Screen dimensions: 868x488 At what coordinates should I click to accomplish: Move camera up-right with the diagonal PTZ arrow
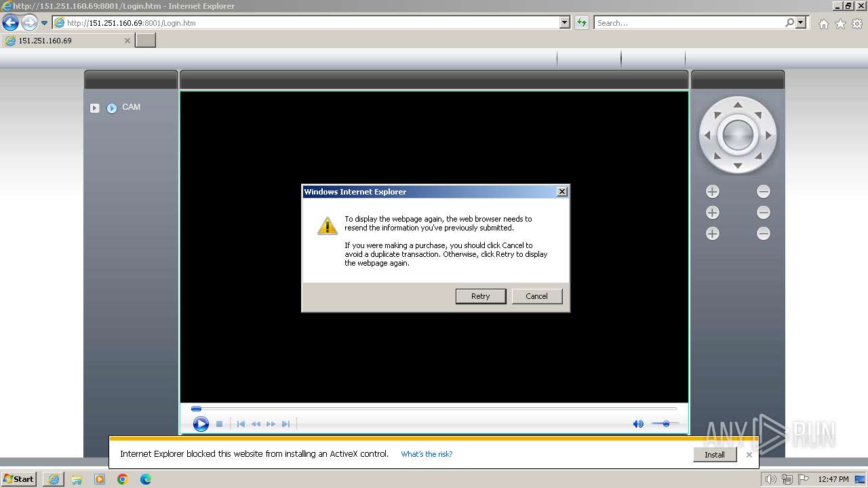tap(759, 115)
